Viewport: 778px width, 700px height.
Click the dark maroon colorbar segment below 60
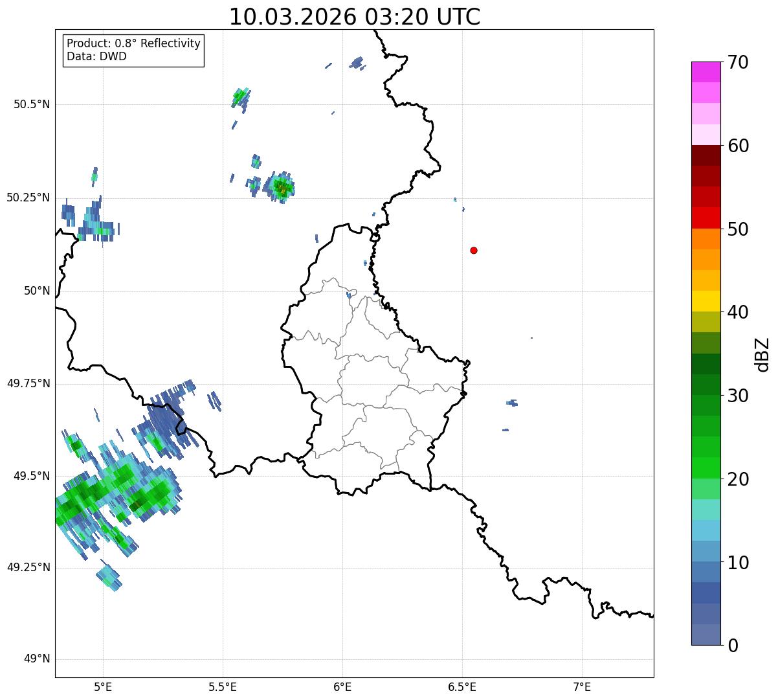click(x=706, y=156)
